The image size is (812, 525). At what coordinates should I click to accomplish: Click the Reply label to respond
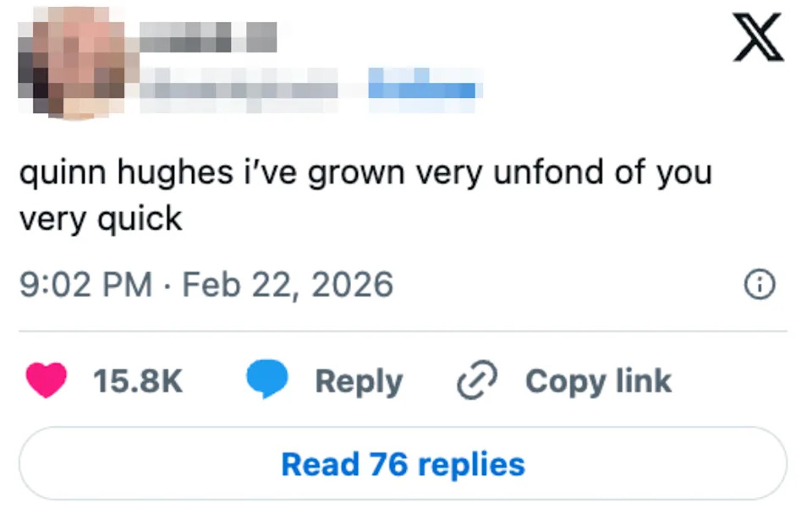click(x=359, y=380)
